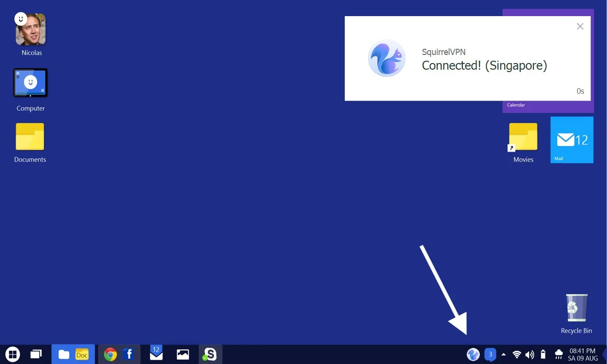Open Skype from the taskbar

tap(210, 354)
